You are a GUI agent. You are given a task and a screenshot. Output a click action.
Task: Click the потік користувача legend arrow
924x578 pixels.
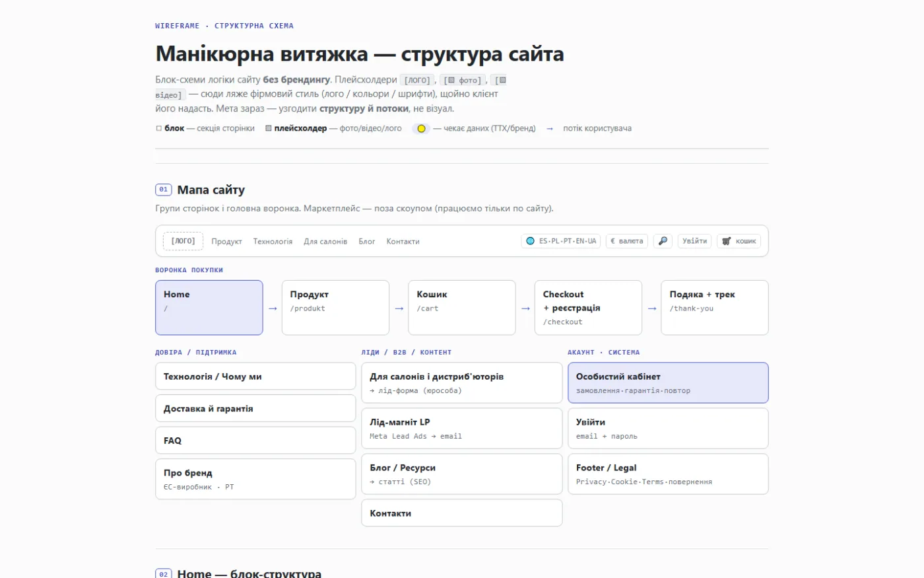(550, 129)
